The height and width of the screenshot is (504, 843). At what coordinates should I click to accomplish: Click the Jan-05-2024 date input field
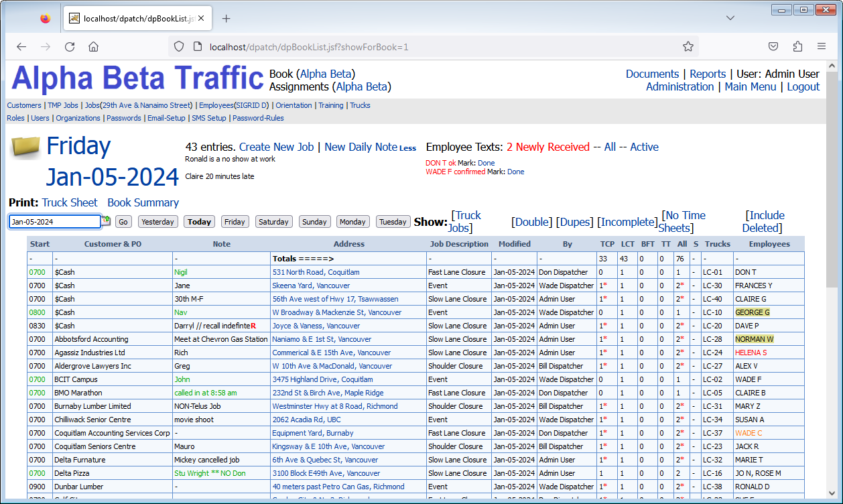point(54,222)
